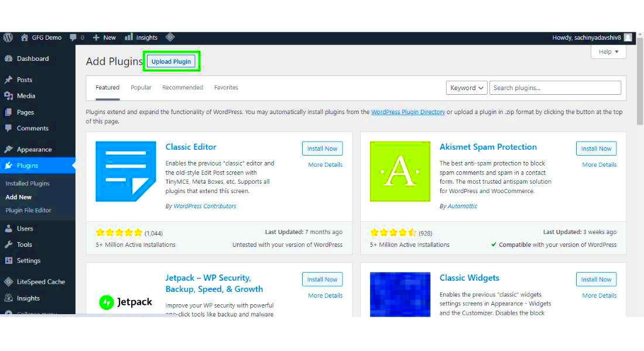644x351 pixels.
Task: Open Installed Plugins submenu item
Action: (x=28, y=184)
